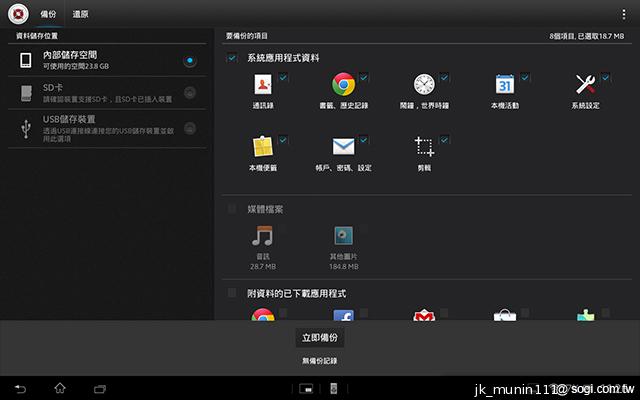Switch to the 備份 tab
Viewport: 640px width, 400px height.
[48, 14]
